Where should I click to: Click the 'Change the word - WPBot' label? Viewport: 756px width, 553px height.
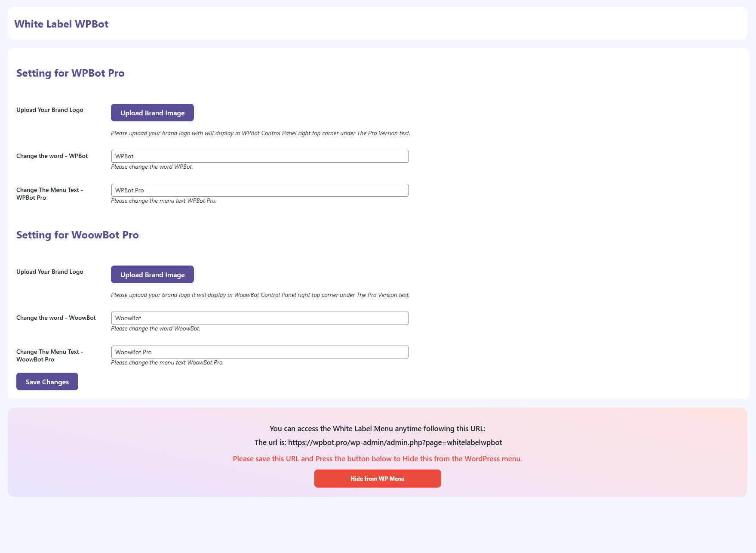point(52,156)
